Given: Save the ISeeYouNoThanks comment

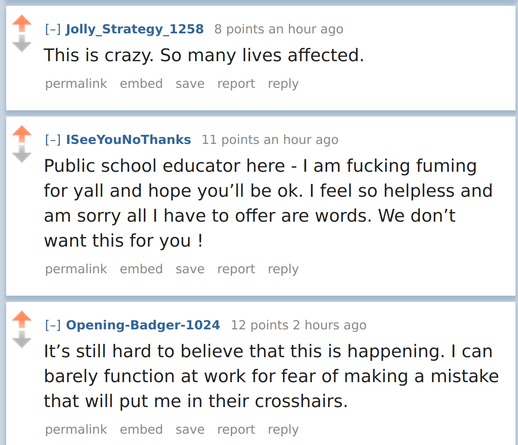Looking at the screenshot, I should tap(190, 269).
